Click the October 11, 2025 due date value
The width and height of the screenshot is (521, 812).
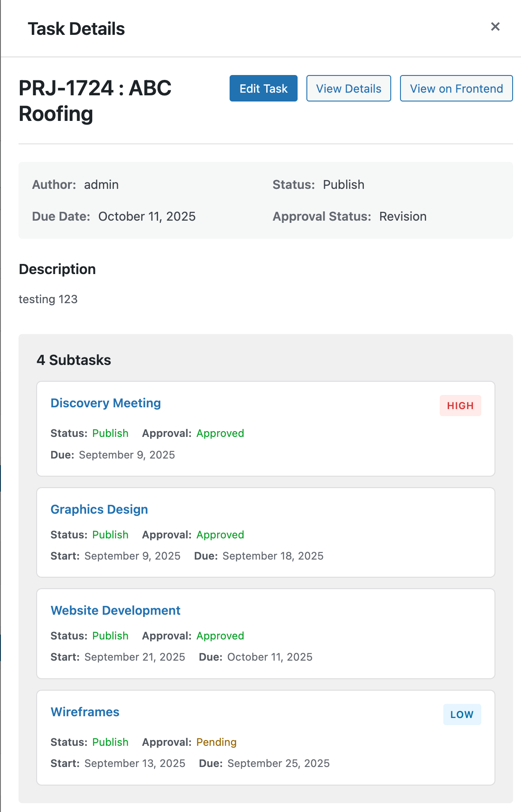[x=147, y=216]
